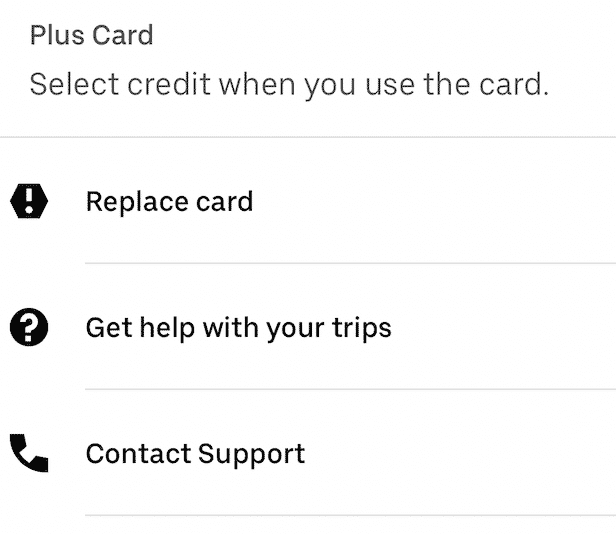
Task: Tap the call icon beside Contact Support
Action: click(x=29, y=453)
